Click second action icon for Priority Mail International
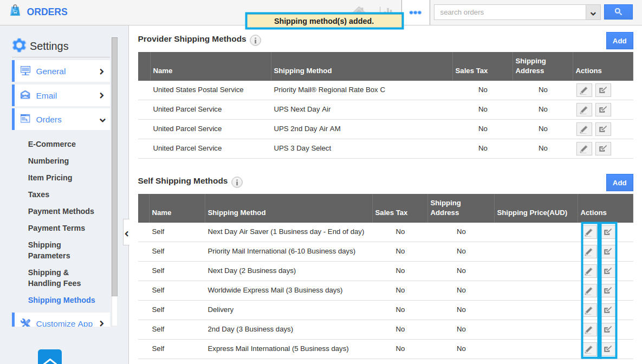Screen dimensions: 642x364 pyautogui.click(x=608, y=251)
